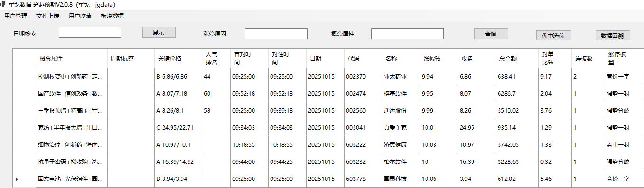Click the 封住时间 column header
Screen dimensions: 644x188
click(x=288, y=59)
